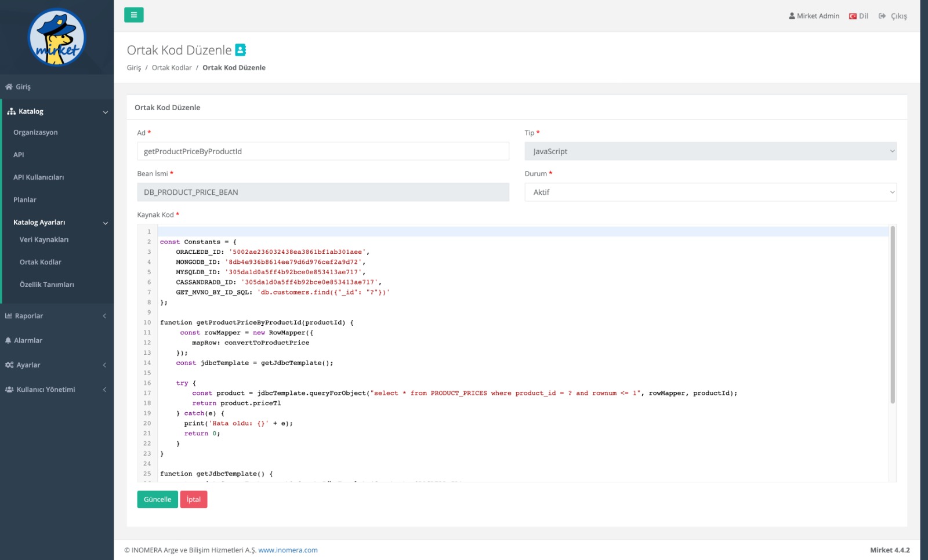Click the Bean İsmi field
Screen dimensions: 928x560
tap(323, 192)
